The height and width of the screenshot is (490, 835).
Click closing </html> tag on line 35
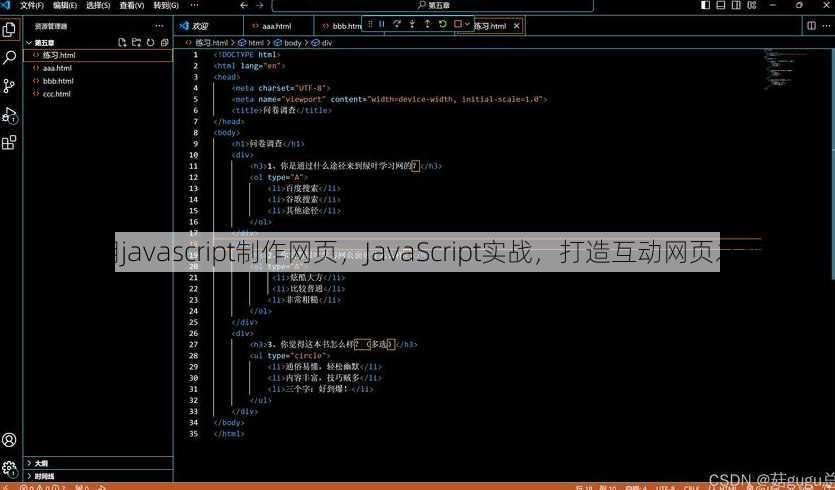[229, 434]
